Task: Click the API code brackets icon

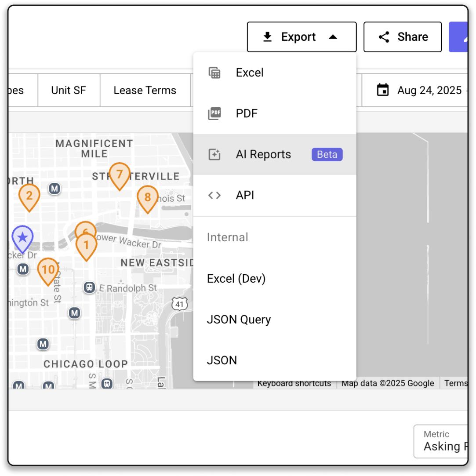Action: [214, 195]
